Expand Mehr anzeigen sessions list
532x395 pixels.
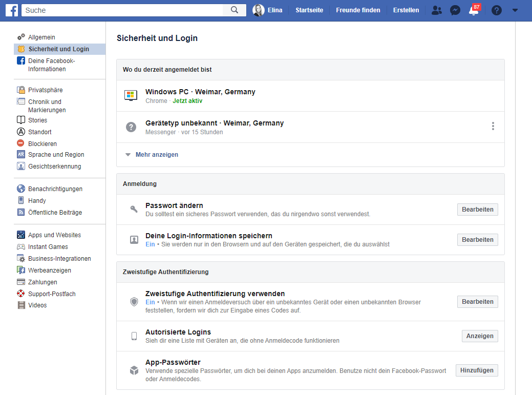(x=157, y=154)
